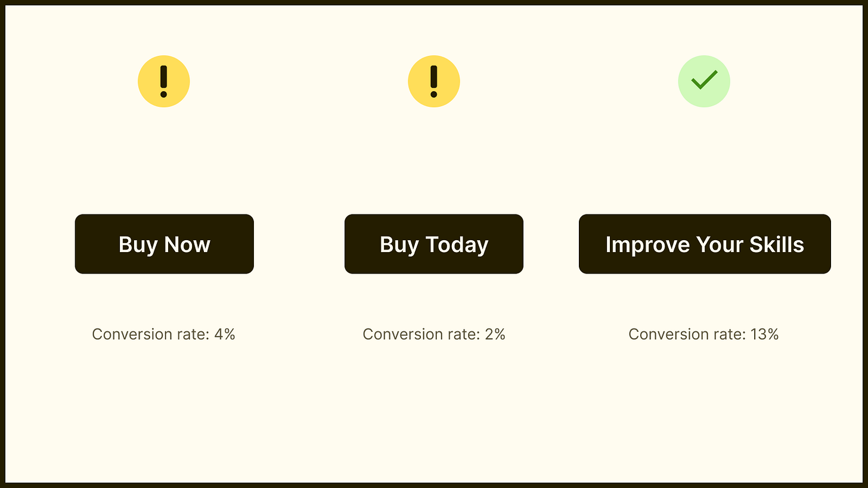Image resolution: width=868 pixels, height=488 pixels.
Task: Click the Improve Your Skills button
Action: point(705,244)
